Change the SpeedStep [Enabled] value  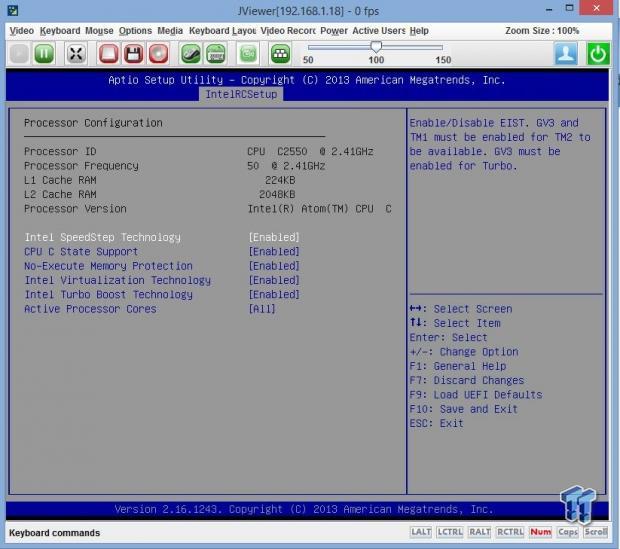274,237
